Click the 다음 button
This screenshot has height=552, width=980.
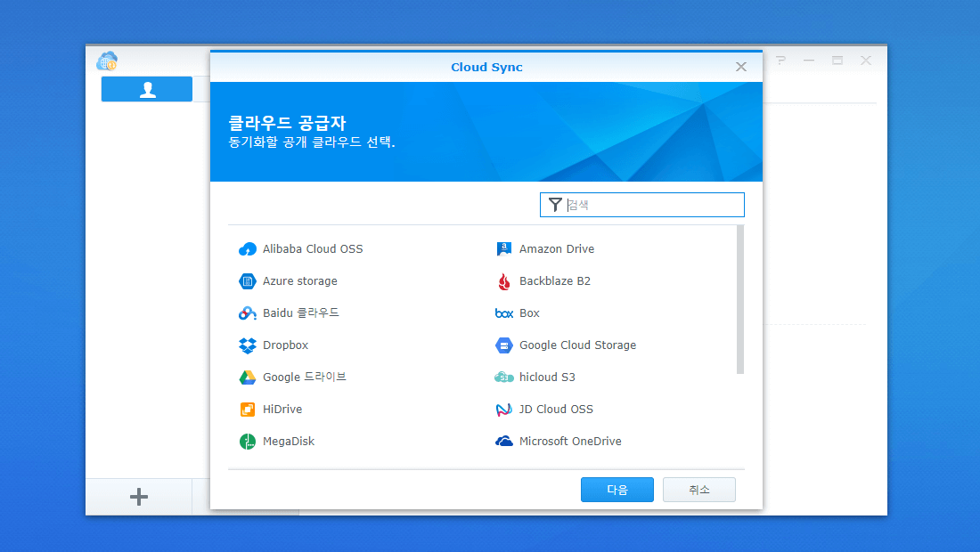(617, 490)
